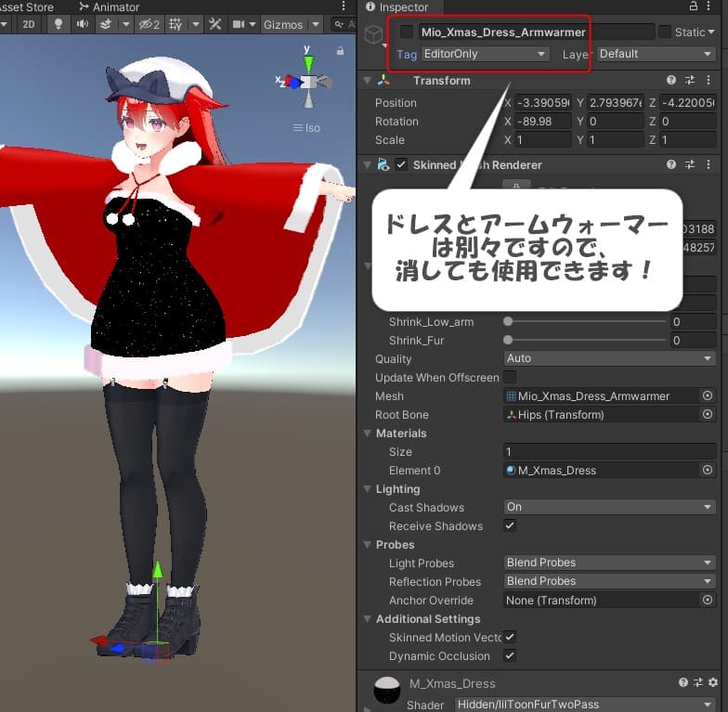728x712 pixels.
Task: Pick Element 0 material object selector
Action: tap(708, 470)
